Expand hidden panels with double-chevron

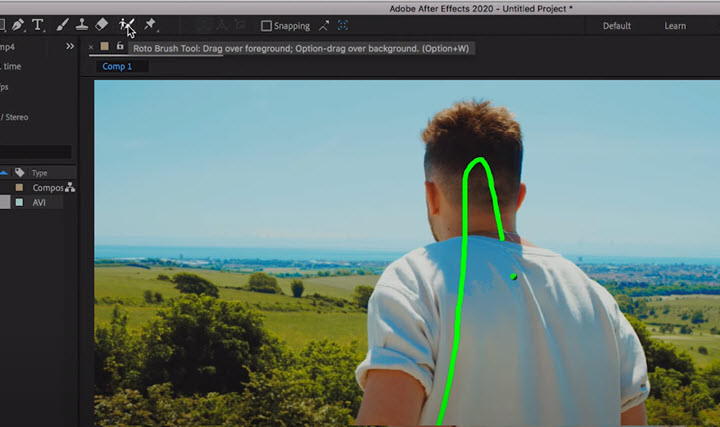click(70, 46)
